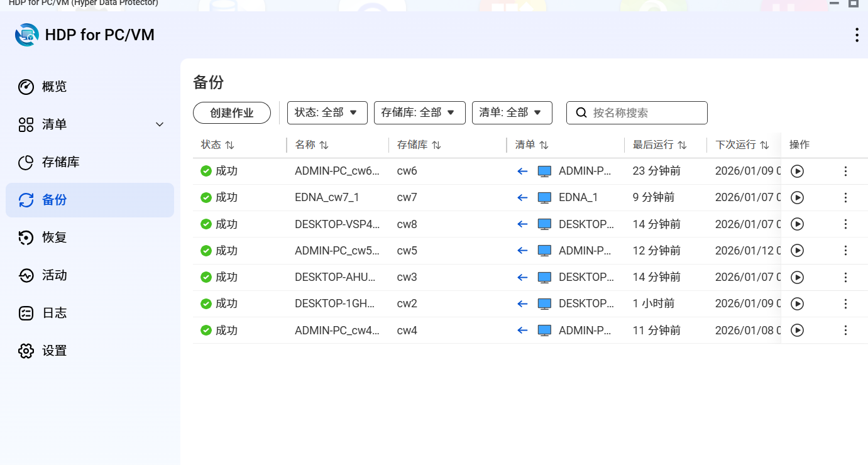The image size is (868, 465).
Task: Click the sort icon on 状态 column
Action: (230, 145)
